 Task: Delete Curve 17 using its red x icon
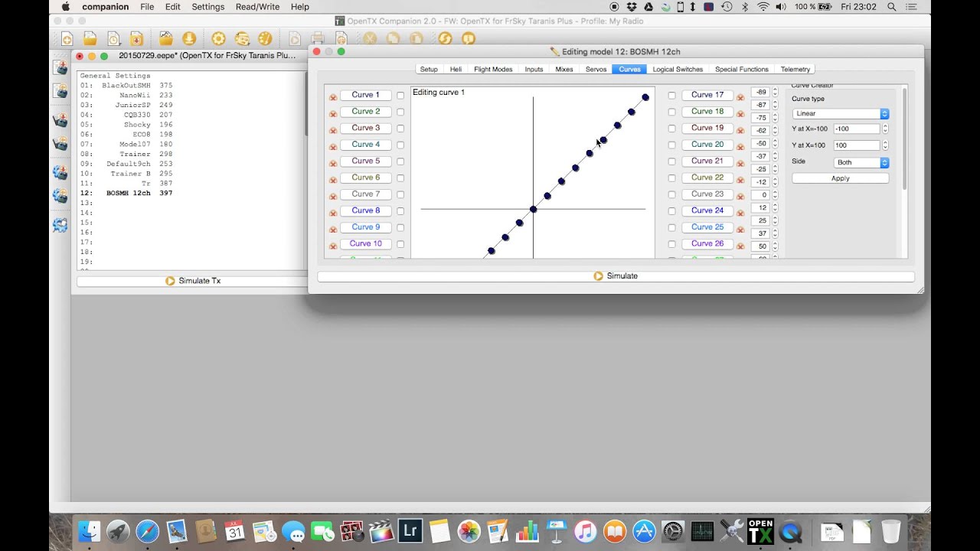(x=740, y=97)
